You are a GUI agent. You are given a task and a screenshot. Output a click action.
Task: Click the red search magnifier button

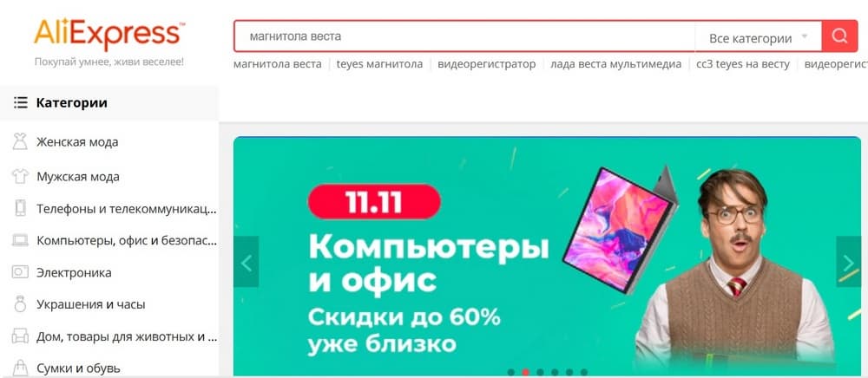[x=839, y=37]
